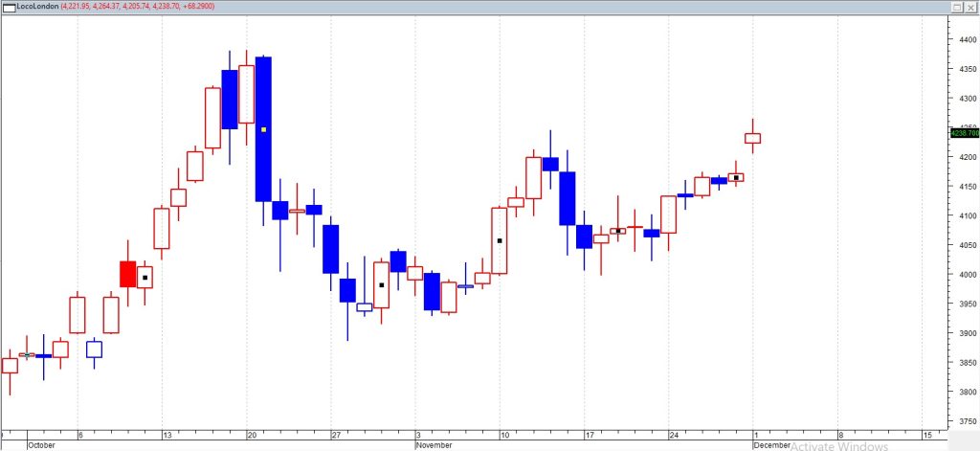Maximize the LocoLondon chart window
Screen dimensions: 980x451
click(x=955, y=6)
